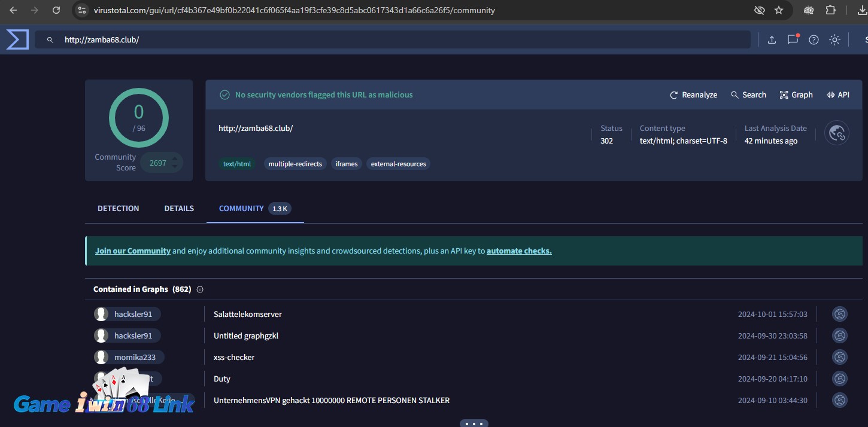The width and height of the screenshot is (868, 427).
Task: Open the DETAILS tab
Action: click(x=178, y=208)
